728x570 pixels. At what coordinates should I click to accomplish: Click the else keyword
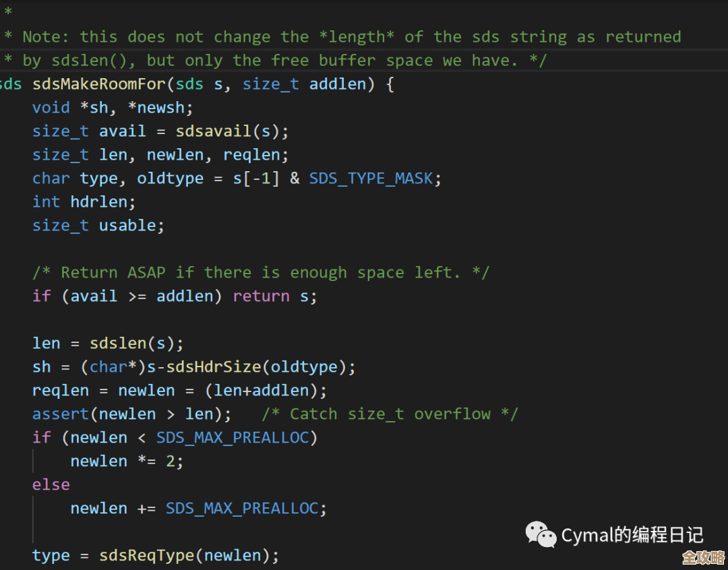(x=51, y=485)
